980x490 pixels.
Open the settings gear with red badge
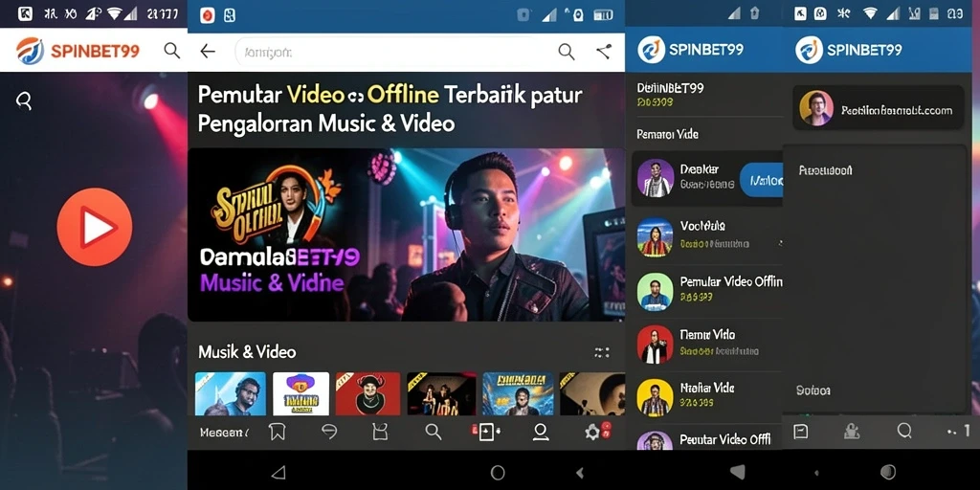tap(596, 432)
